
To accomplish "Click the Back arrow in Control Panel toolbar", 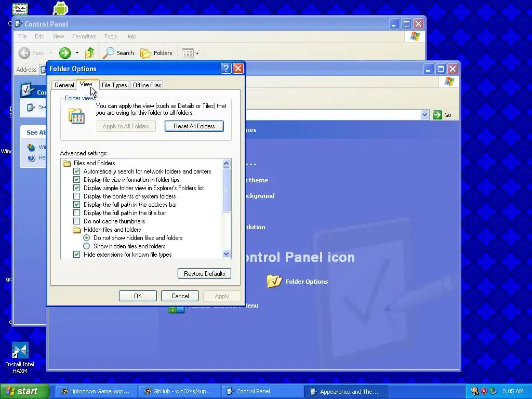I will pyautogui.click(x=24, y=53).
